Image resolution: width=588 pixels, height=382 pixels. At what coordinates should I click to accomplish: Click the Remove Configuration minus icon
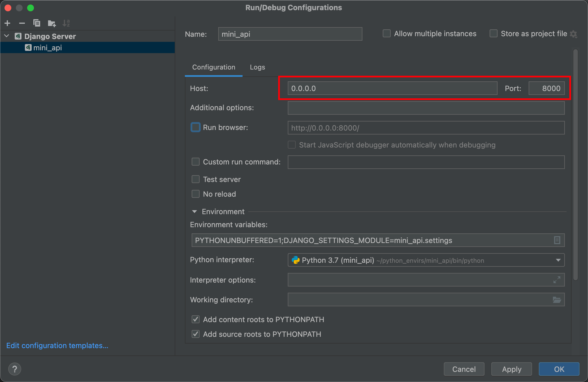[22, 23]
